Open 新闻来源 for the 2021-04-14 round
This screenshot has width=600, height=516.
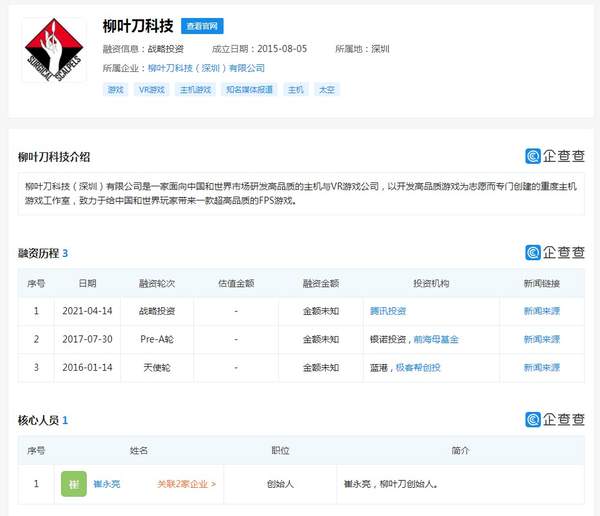click(541, 311)
